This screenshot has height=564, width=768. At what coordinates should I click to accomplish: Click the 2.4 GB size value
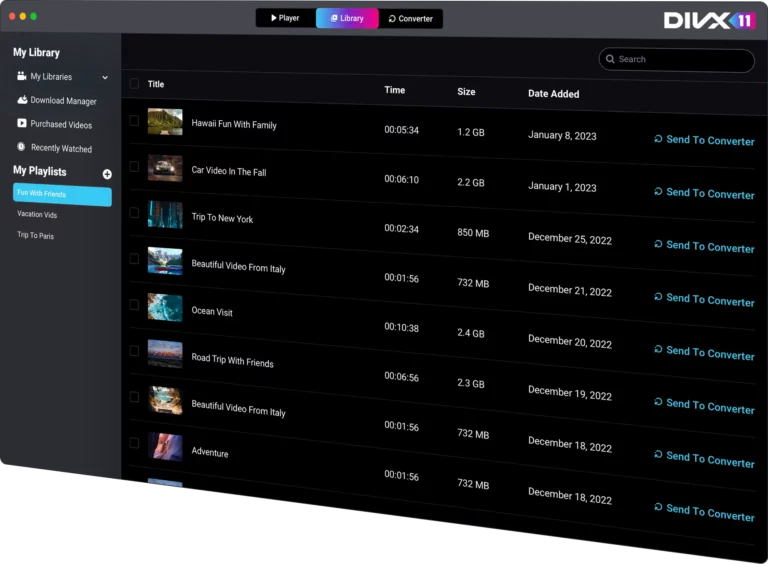(x=470, y=333)
